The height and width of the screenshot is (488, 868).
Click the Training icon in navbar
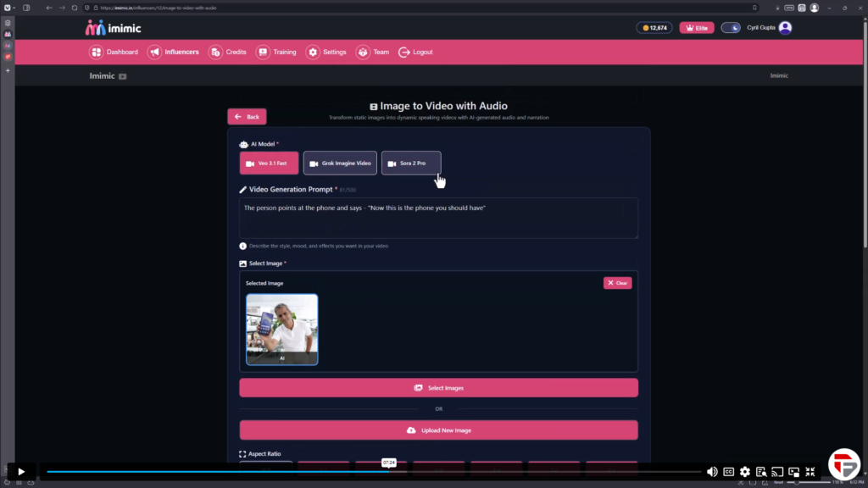click(263, 52)
